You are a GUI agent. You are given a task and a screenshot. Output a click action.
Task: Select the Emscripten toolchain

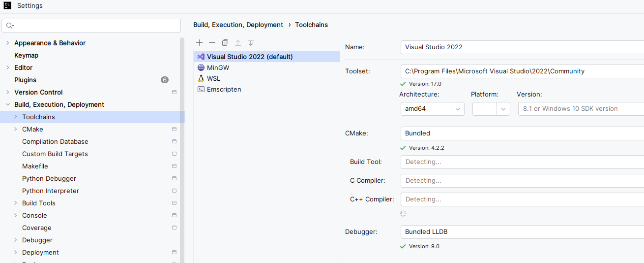pos(266,89)
